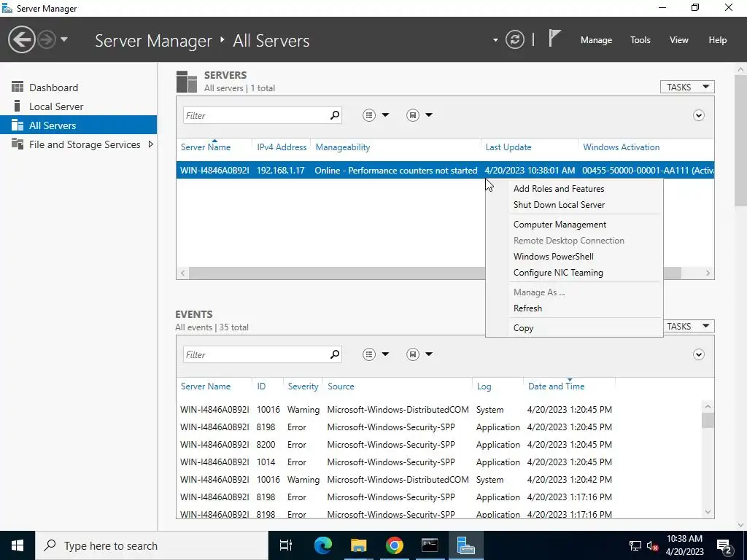
Task: Click the Forward navigation arrow
Action: point(47,39)
